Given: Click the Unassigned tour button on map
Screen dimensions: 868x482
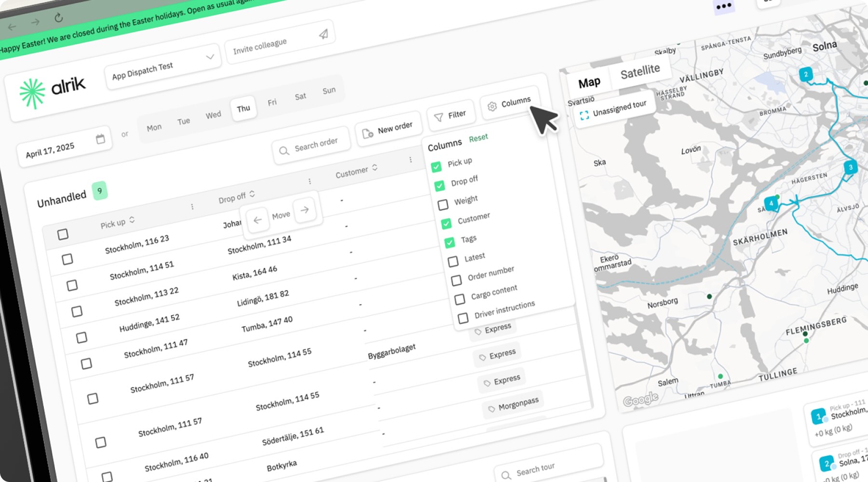Looking at the screenshot, I should pos(613,110).
